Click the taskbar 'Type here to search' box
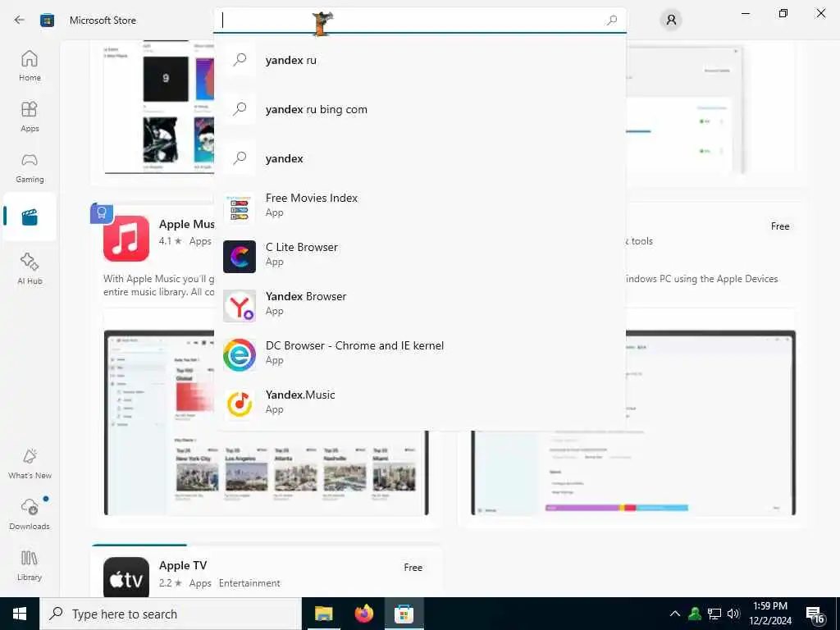The height and width of the screenshot is (630, 840). (171, 614)
